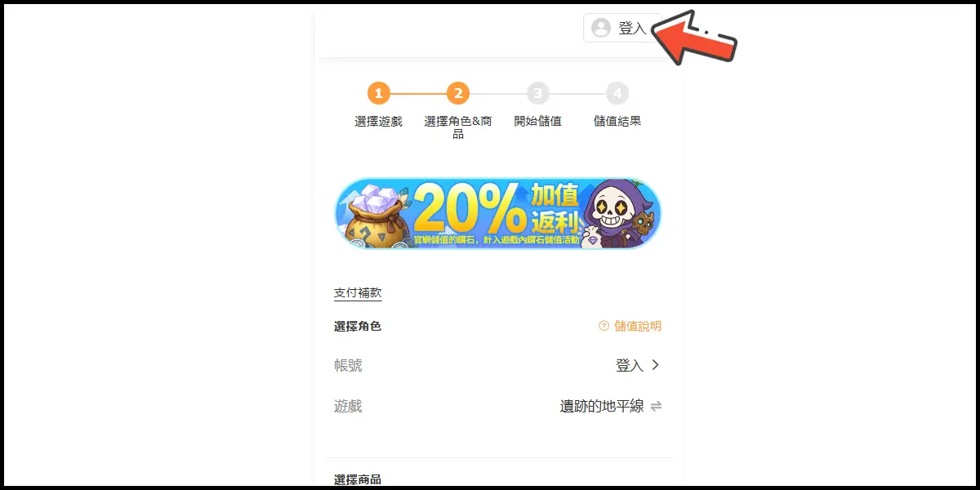Screen dimensions: 980x490
Task: Select step 1 circle 選擇遊戲
Action: 378,93
